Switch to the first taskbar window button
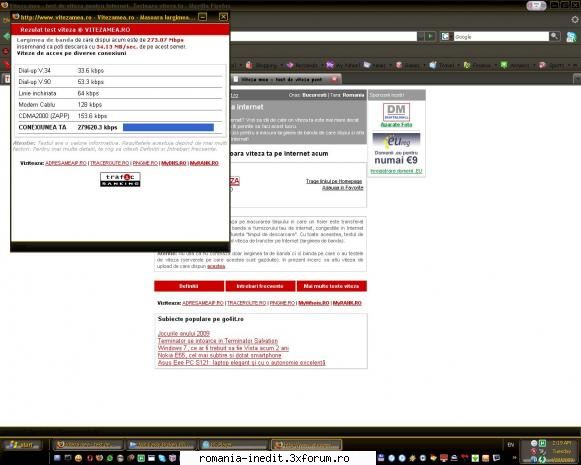 (89, 444)
